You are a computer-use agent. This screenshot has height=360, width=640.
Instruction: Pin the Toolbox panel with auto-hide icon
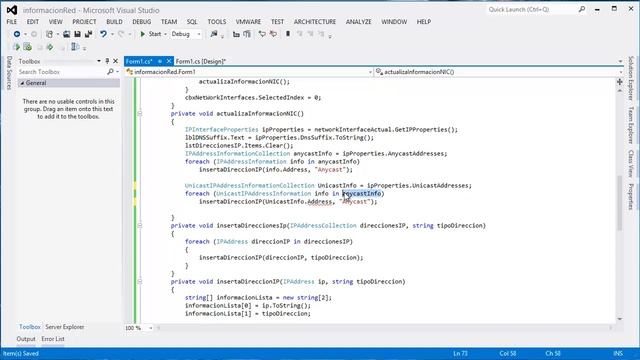click(107, 61)
